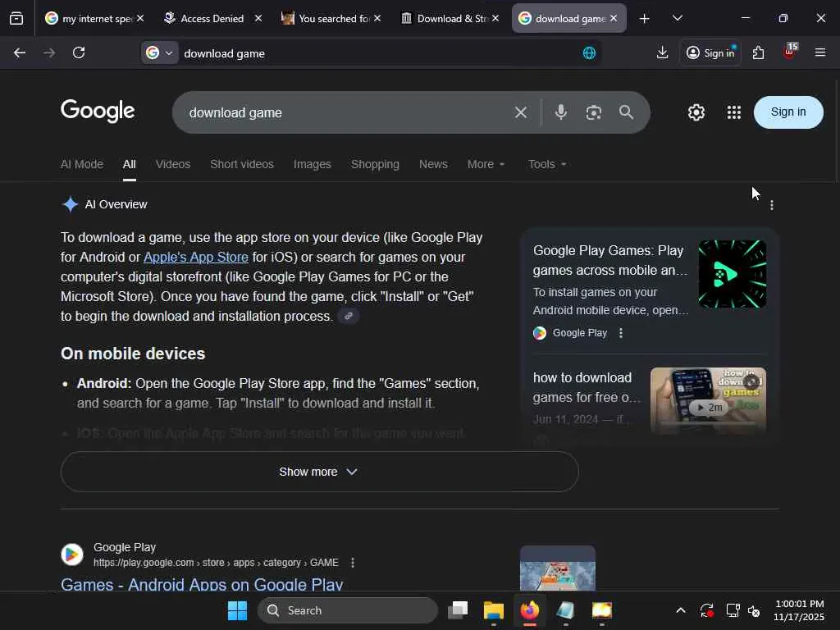
Task: Click Firefox icon on taskbar
Action: (x=529, y=610)
